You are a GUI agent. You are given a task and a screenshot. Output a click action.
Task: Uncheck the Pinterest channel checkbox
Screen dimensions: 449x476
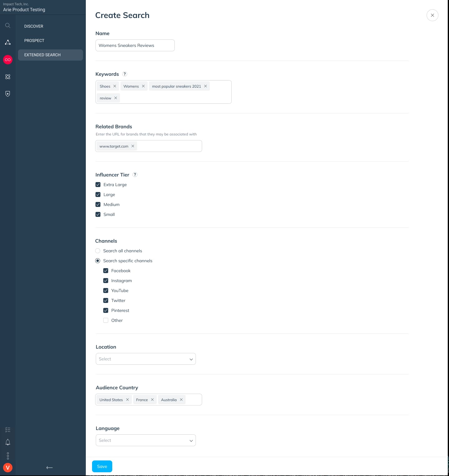click(x=106, y=310)
